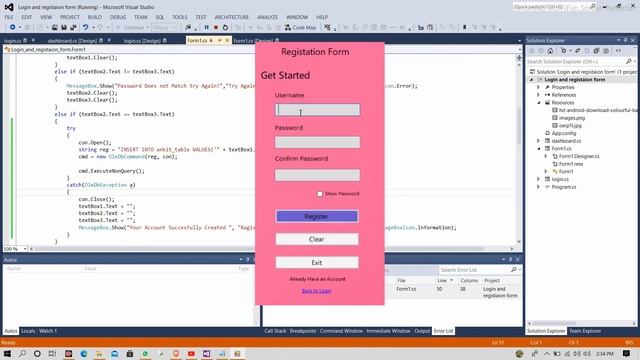Open the ARCHITECTURE menu

coord(231,17)
